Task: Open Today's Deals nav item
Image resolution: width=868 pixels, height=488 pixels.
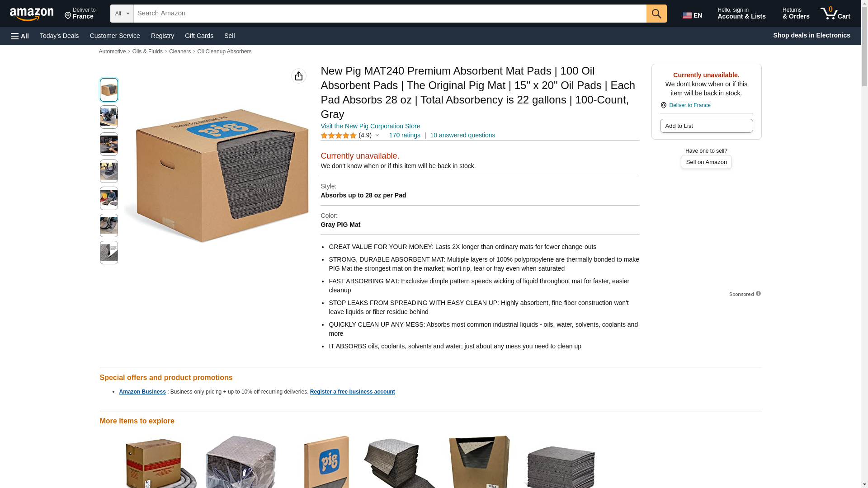Action: point(59,36)
